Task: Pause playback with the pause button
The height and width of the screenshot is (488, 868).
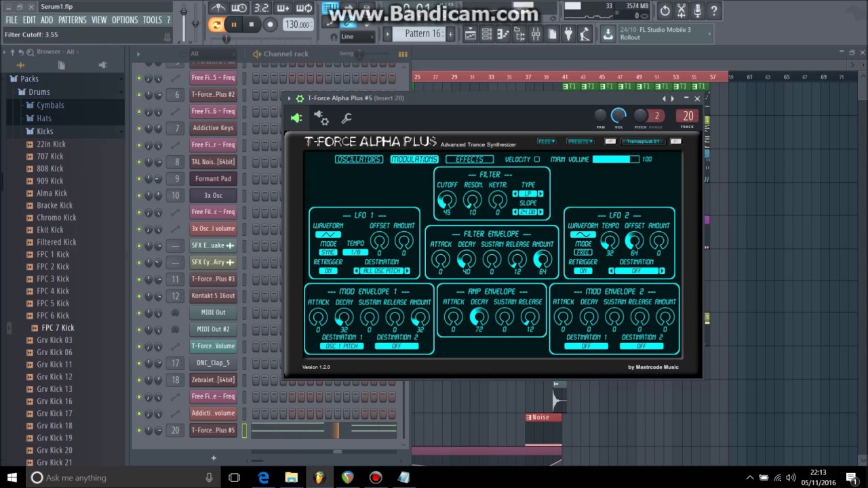Action: [x=234, y=24]
